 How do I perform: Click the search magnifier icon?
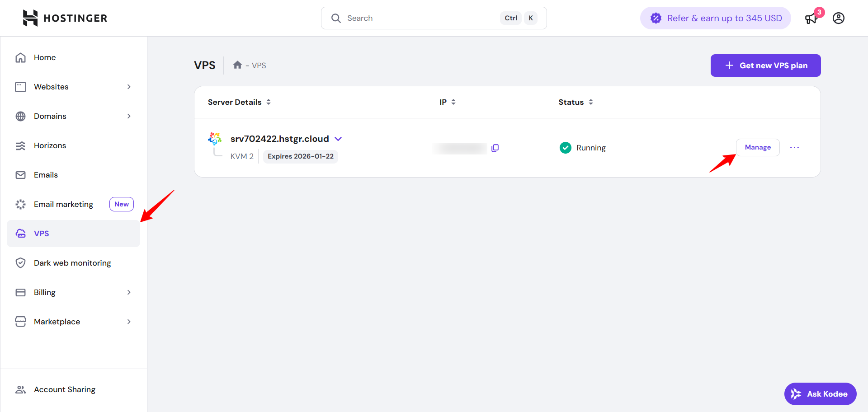[x=336, y=18]
